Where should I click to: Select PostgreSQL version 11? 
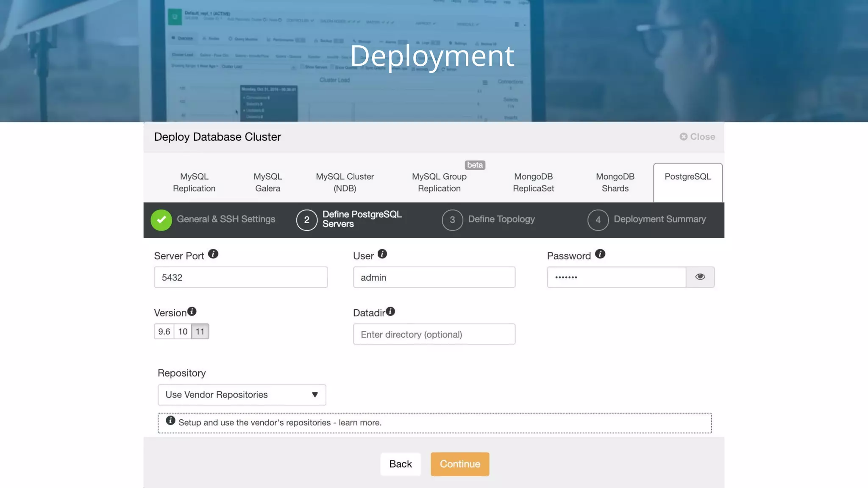200,331
